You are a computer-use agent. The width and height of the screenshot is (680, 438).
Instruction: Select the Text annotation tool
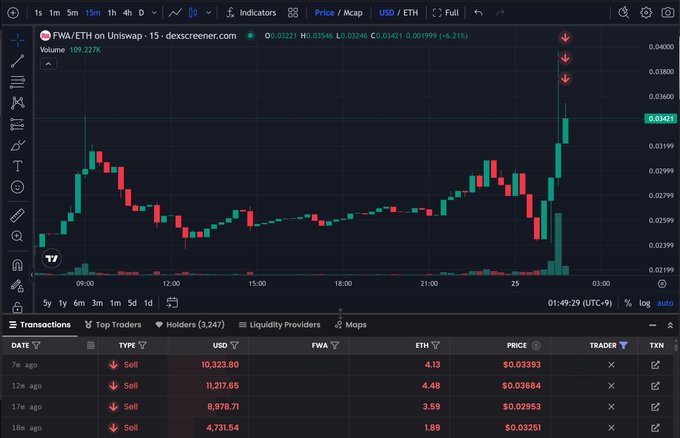click(17, 166)
